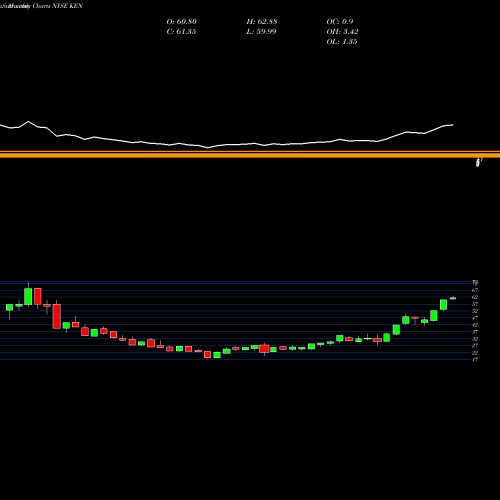Click the 47 price axis label
The image size is (500, 500).
coord(475,318)
